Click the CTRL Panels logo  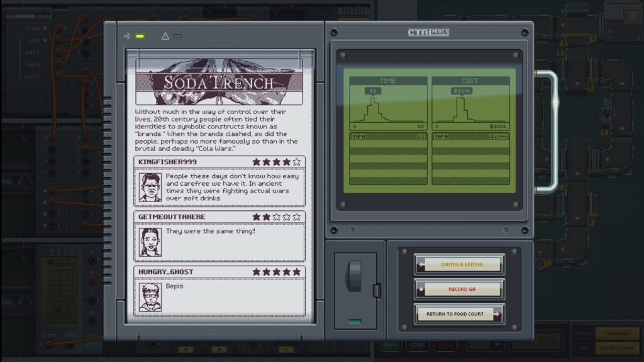pyautogui.click(x=428, y=32)
